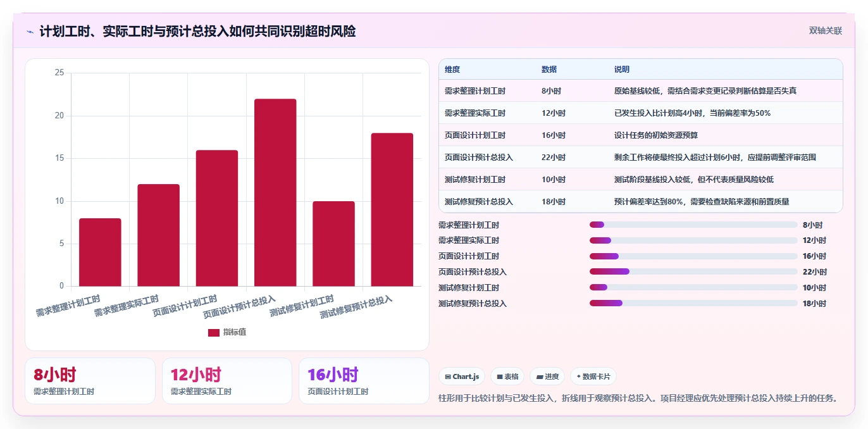Click the 需求整理计划工时 bar in the chart
868x429 pixels.
[100, 252]
